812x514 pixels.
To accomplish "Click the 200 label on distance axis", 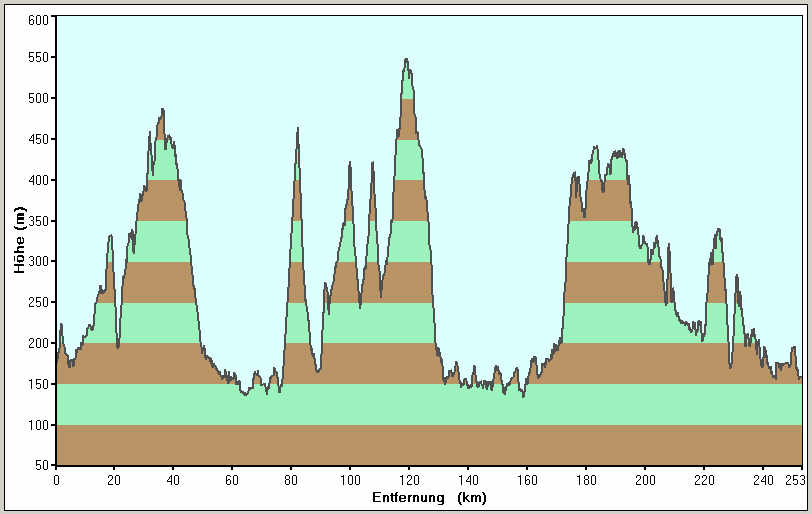I will [645, 479].
